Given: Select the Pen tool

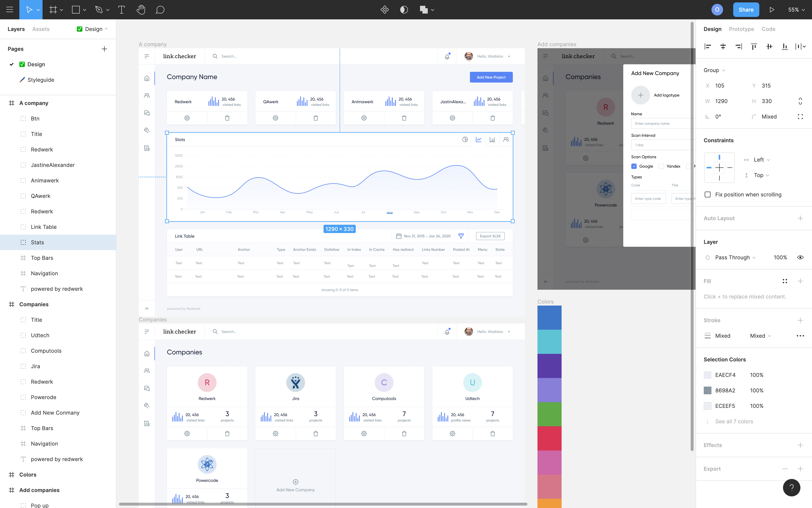Looking at the screenshot, I should 99,10.
